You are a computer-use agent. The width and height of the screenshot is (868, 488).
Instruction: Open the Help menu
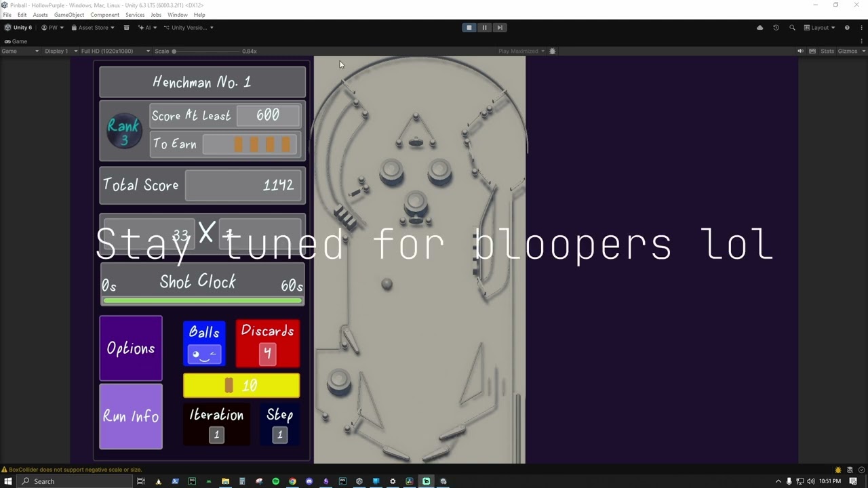point(199,15)
